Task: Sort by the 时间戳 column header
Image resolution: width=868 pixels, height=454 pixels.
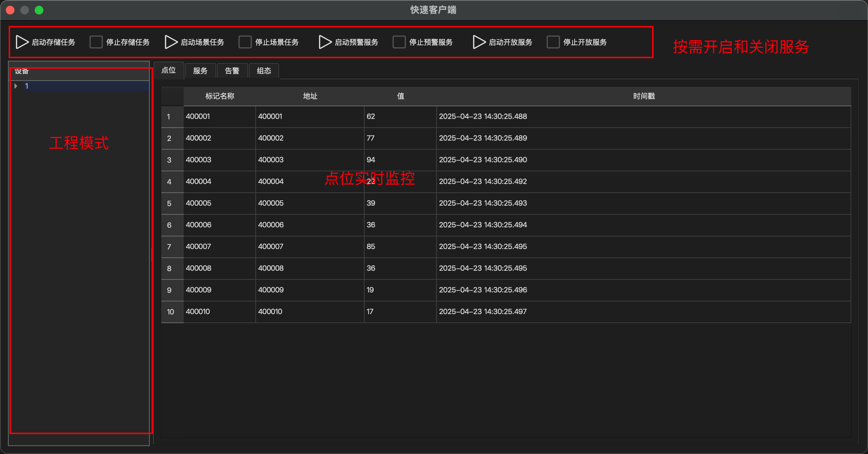Action: point(644,96)
